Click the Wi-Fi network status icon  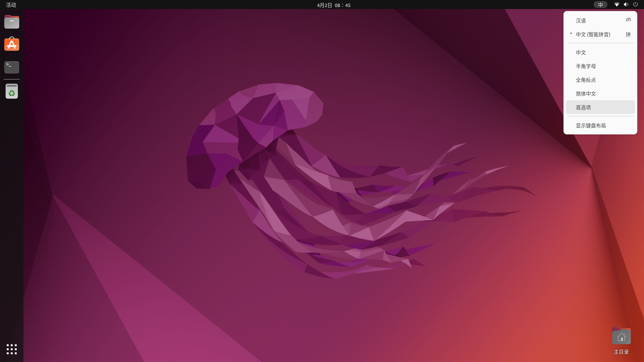click(x=616, y=5)
